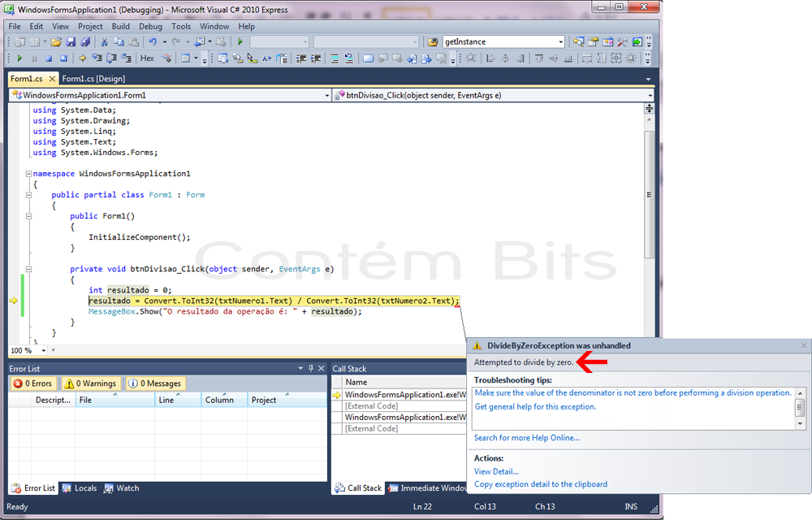Collapse the Form1() constructor outline
Image resolution: width=812 pixels, height=520 pixels.
(x=29, y=216)
